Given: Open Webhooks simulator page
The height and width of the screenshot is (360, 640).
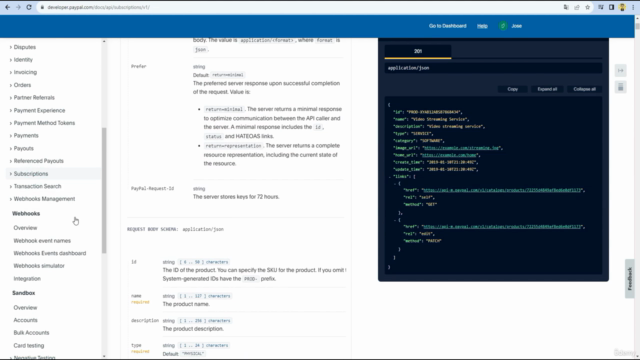Looking at the screenshot, I should pyautogui.click(x=39, y=266).
